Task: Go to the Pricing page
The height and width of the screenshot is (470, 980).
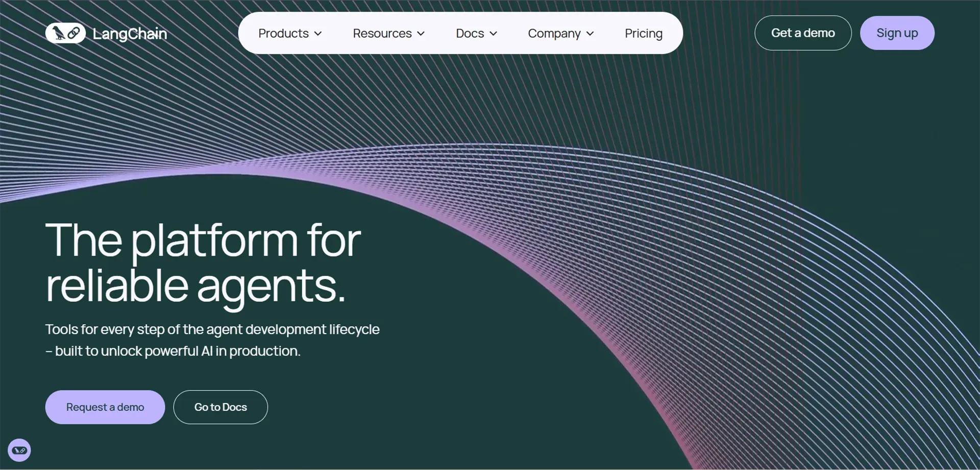Action: point(643,33)
